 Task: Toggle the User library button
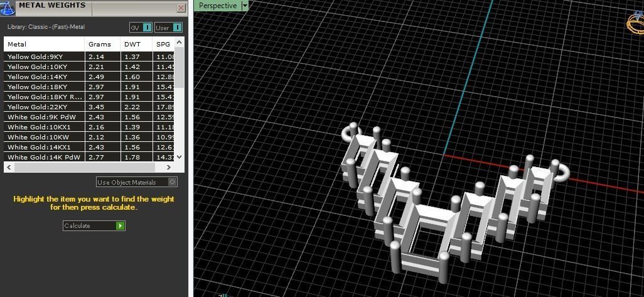[x=169, y=28]
